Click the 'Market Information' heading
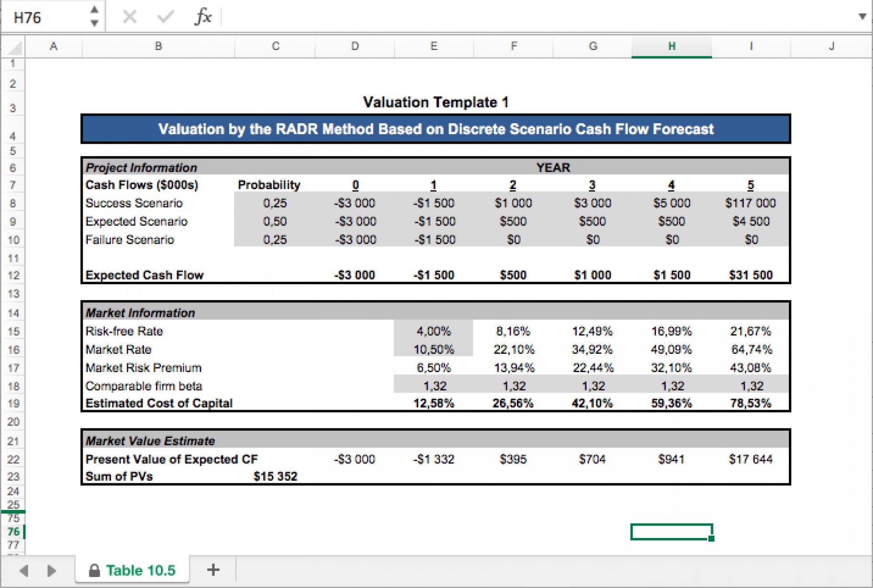This screenshot has width=873, height=588. 140,313
